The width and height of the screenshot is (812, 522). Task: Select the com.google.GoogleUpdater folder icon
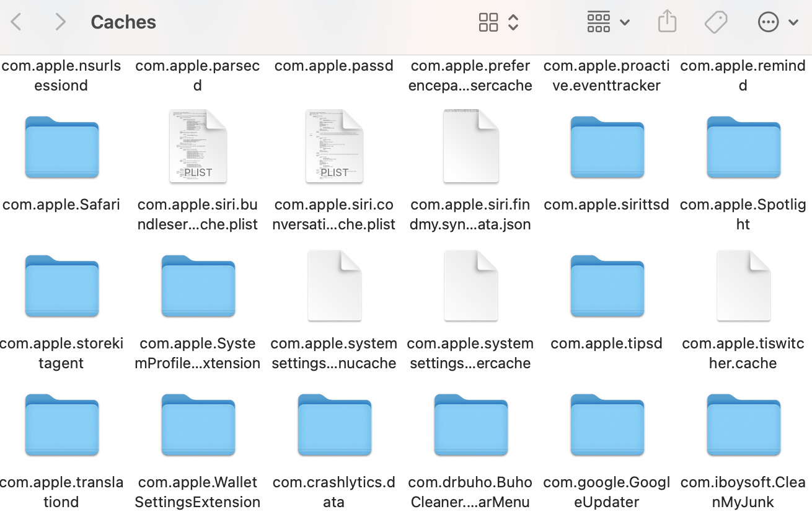[607, 425]
